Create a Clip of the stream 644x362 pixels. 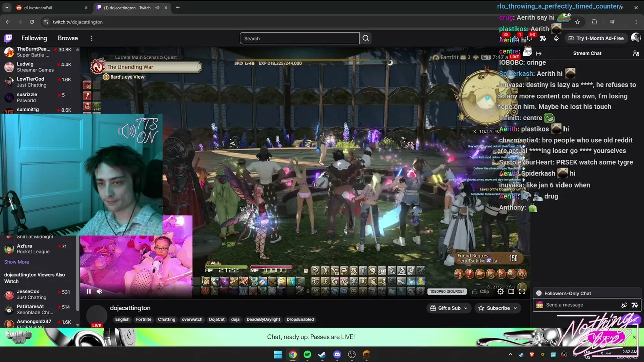(481, 291)
